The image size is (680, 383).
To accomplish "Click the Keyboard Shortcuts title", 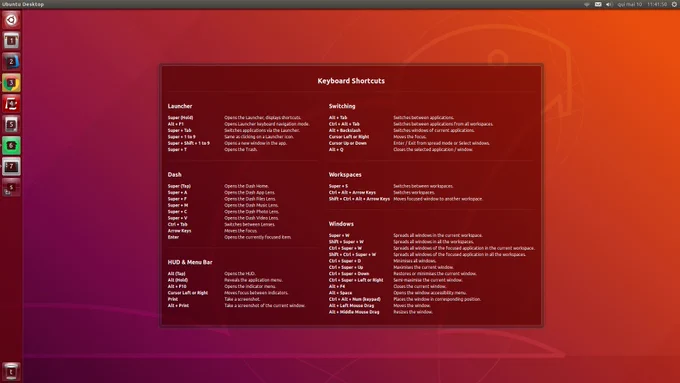I will coord(351,81).
